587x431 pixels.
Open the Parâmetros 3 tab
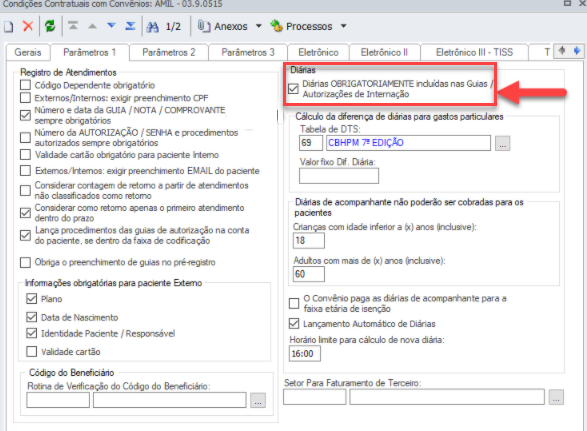click(248, 52)
